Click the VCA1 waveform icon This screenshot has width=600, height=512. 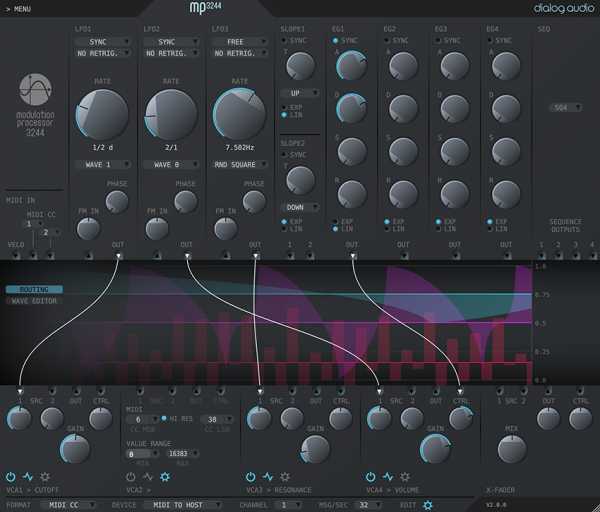click(x=28, y=477)
